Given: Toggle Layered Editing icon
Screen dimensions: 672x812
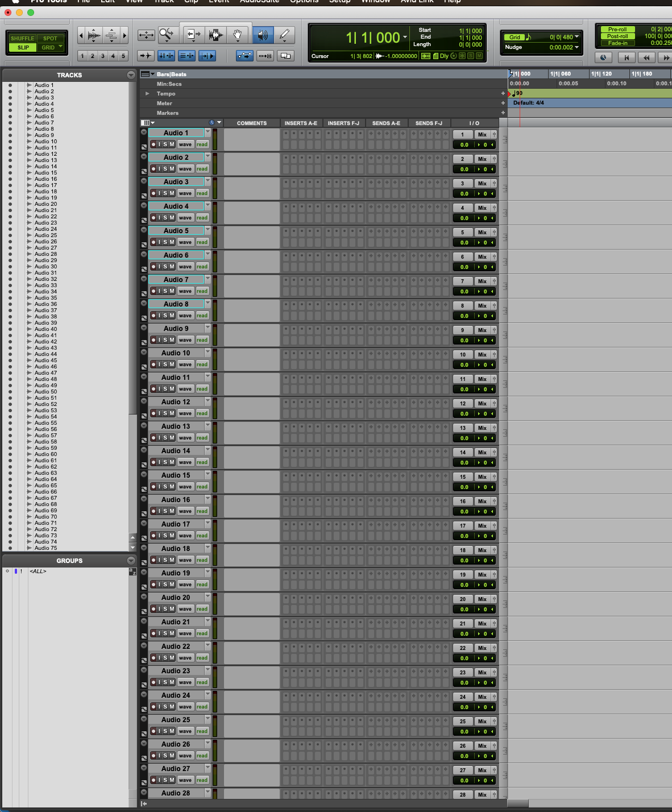Looking at the screenshot, I should click(285, 56).
